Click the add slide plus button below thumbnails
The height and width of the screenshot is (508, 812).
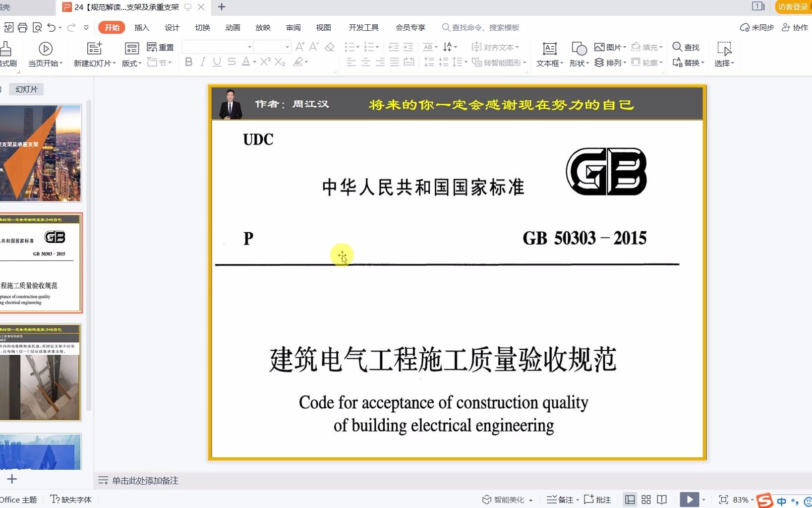12,479
